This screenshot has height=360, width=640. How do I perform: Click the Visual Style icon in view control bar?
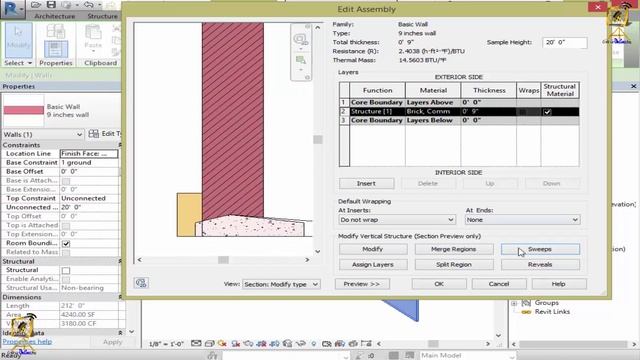click(x=210, y=344)
